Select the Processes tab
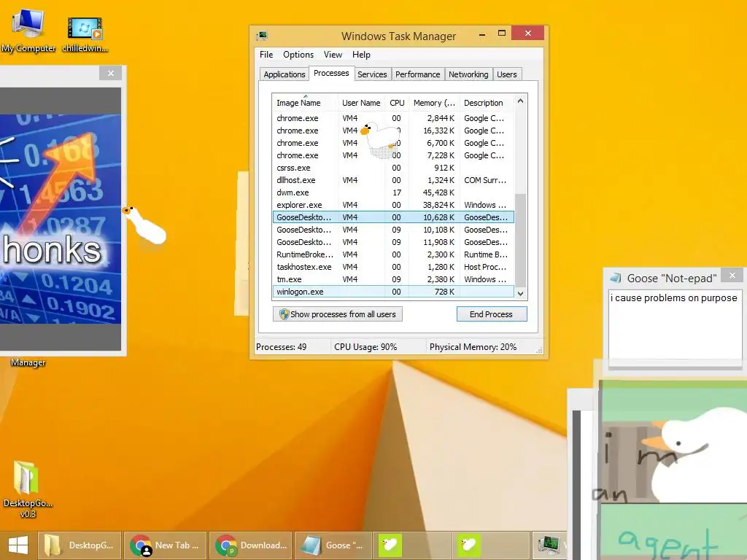This screenshot has width=747, height=560. point(331,74)
